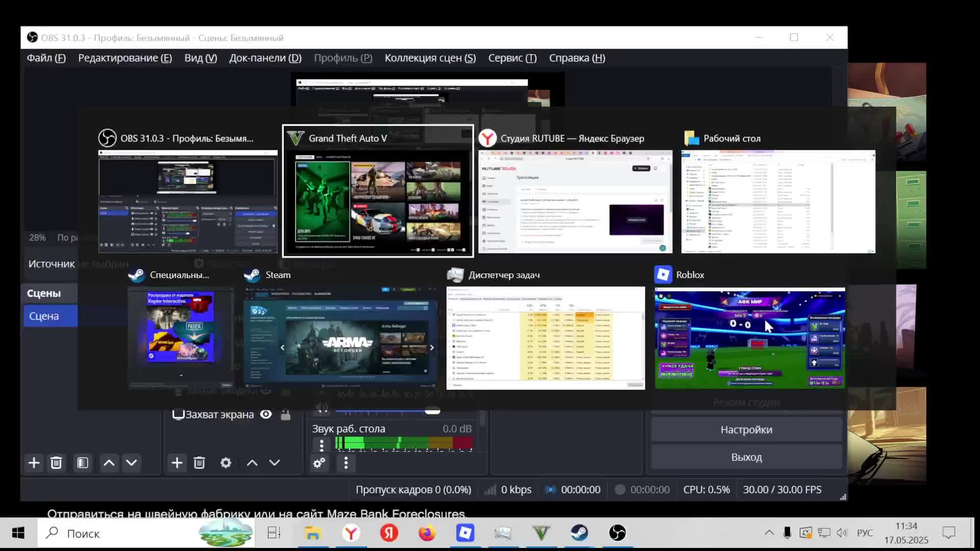Click CPU: 0.5% in the status bar
The height and width of the screenshot is (551, 980).
click(706, 490)
